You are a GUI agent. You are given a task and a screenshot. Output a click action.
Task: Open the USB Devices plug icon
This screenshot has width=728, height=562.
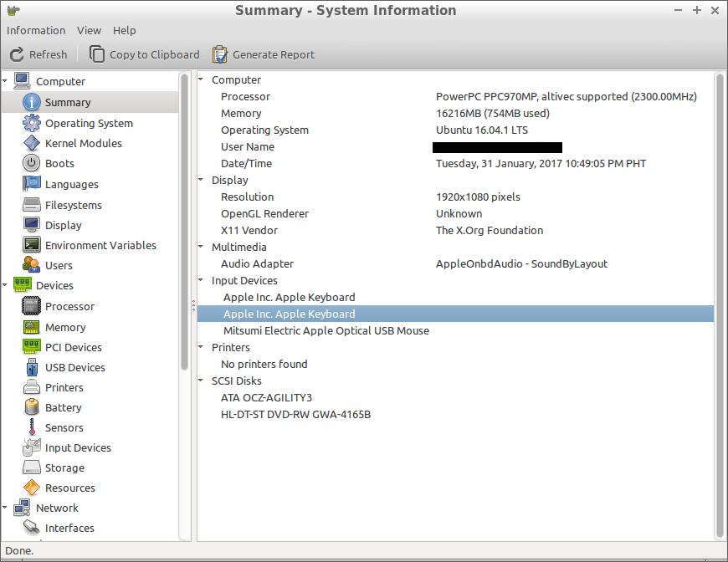click(x=32, y=367)
